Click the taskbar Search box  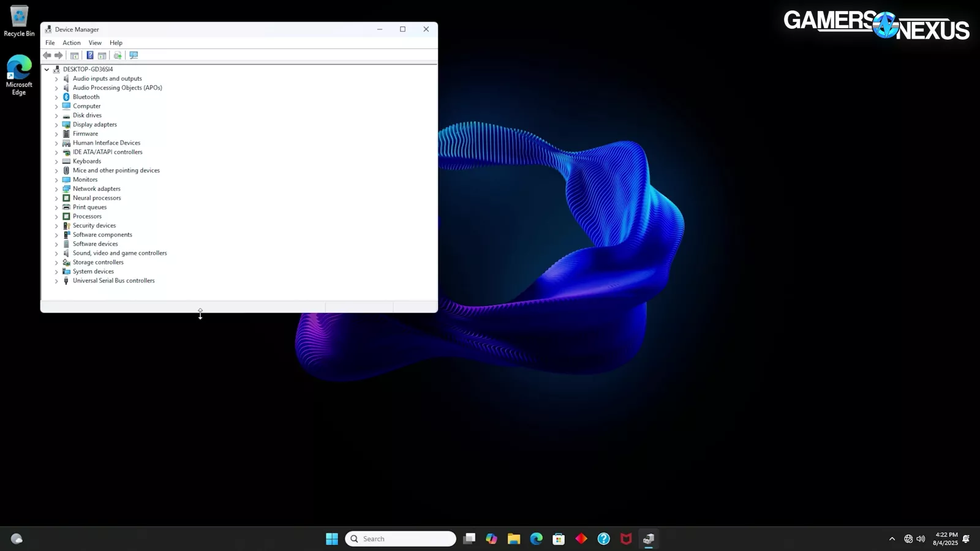(x=401, y=539)
